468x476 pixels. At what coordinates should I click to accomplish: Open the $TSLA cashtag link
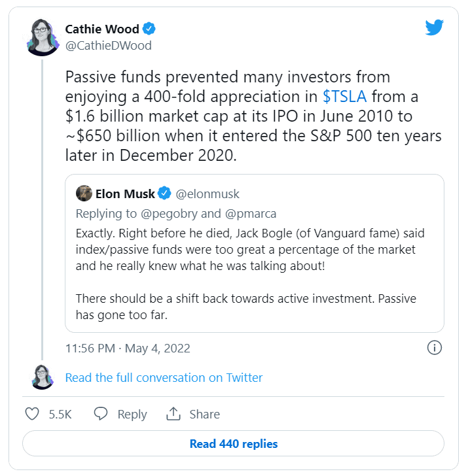click(344, 97)
